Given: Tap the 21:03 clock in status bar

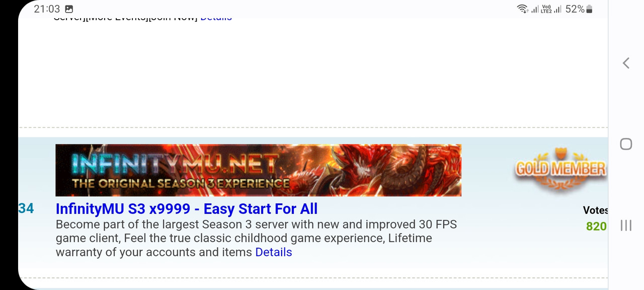Looking at the screenshot, I should (x=47, y=9).
